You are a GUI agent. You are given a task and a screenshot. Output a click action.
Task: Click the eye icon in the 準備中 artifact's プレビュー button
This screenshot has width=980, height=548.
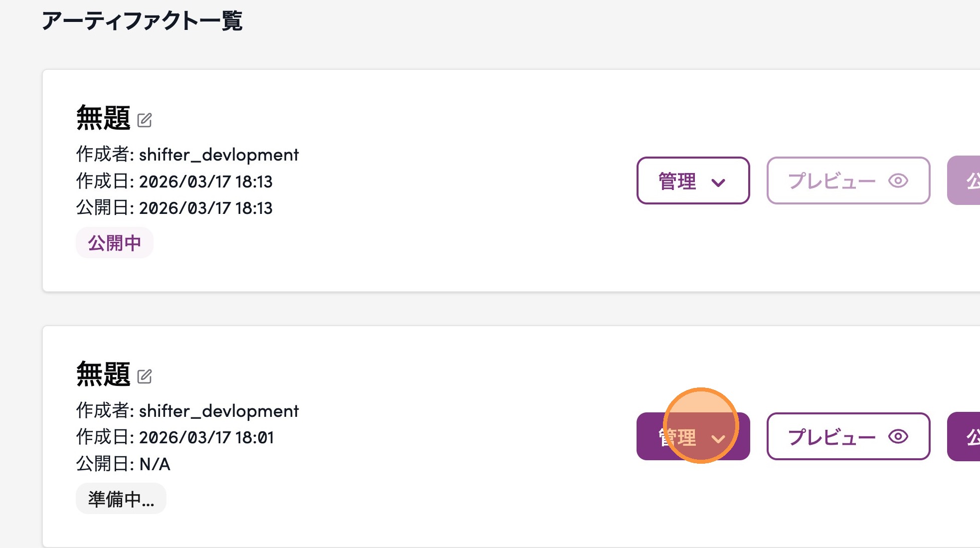pyautogui.click(x=898, y=437)
